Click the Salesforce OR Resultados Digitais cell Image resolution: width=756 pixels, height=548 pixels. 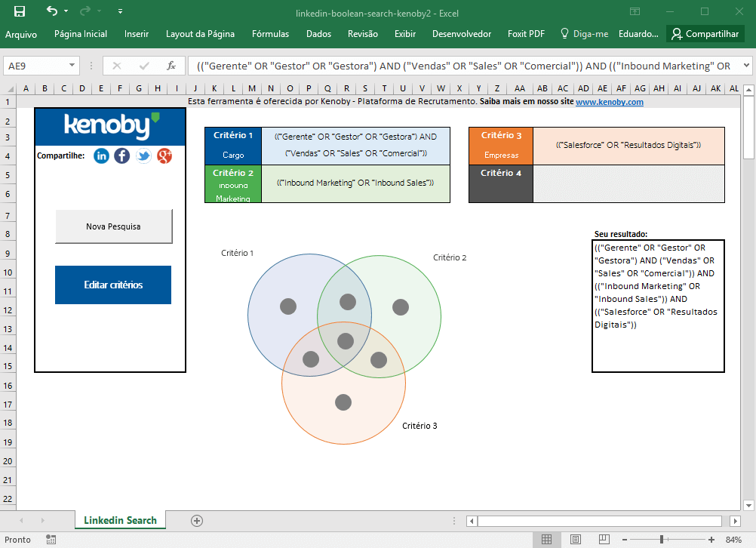pos(628,146)
